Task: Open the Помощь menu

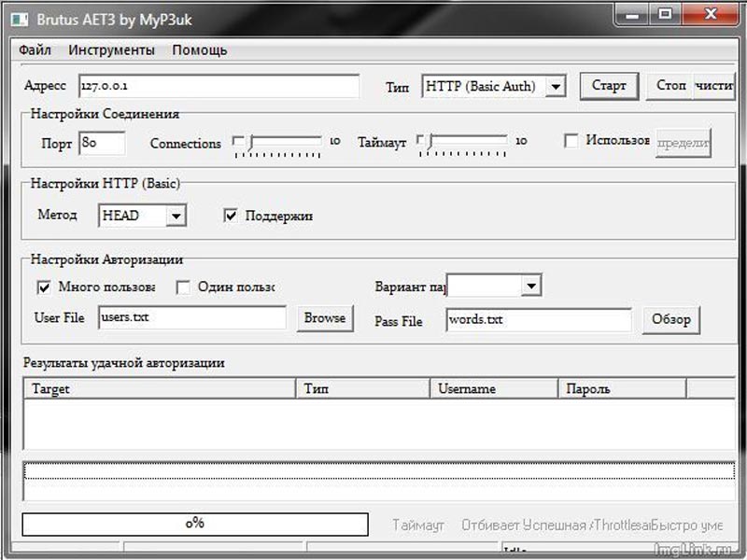Action: click(x=199, y=50)
